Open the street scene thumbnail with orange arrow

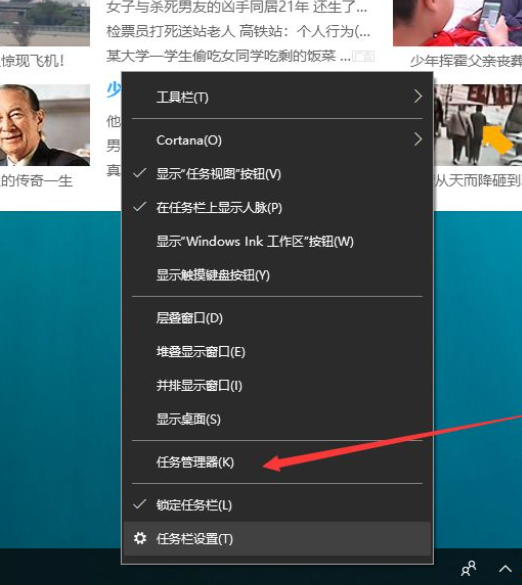(478, 125)
